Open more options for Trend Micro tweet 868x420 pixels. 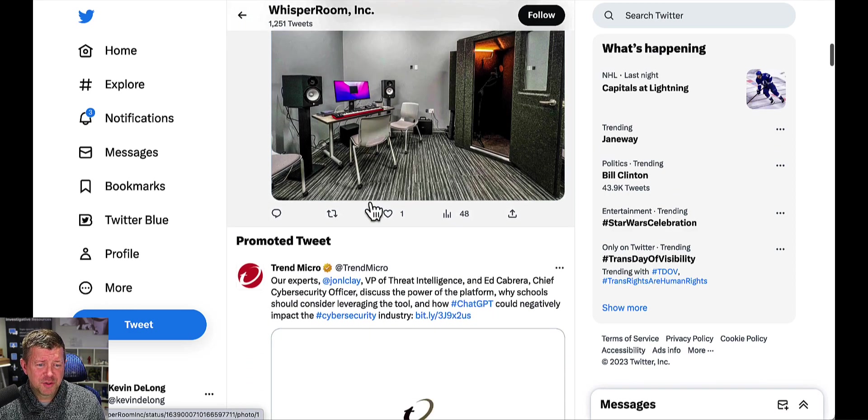559,268
